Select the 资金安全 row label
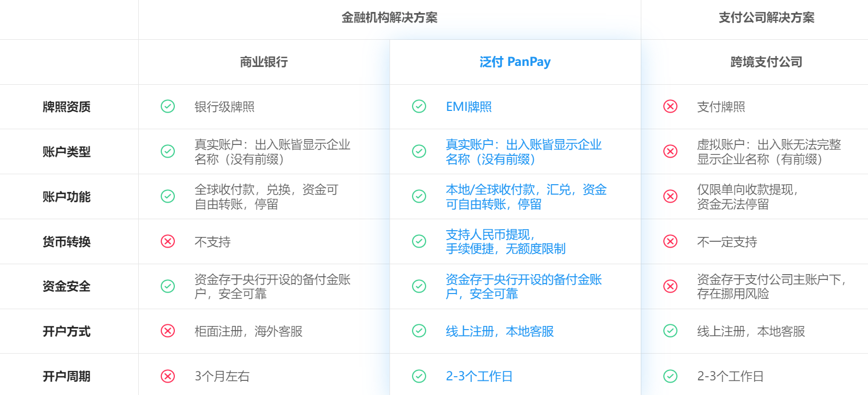The width and height of the screenshot is (868, 395). pyautogui.click(x=66, y=287)
